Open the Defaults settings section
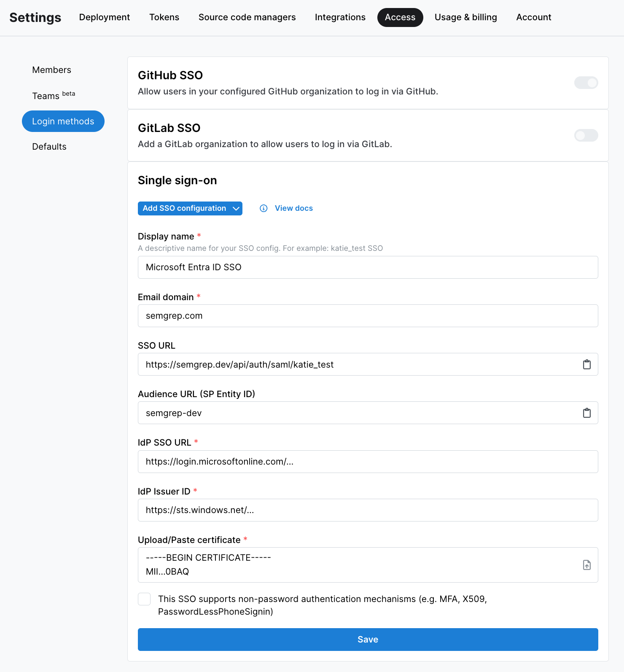624x672 pixels. [49, 146]
